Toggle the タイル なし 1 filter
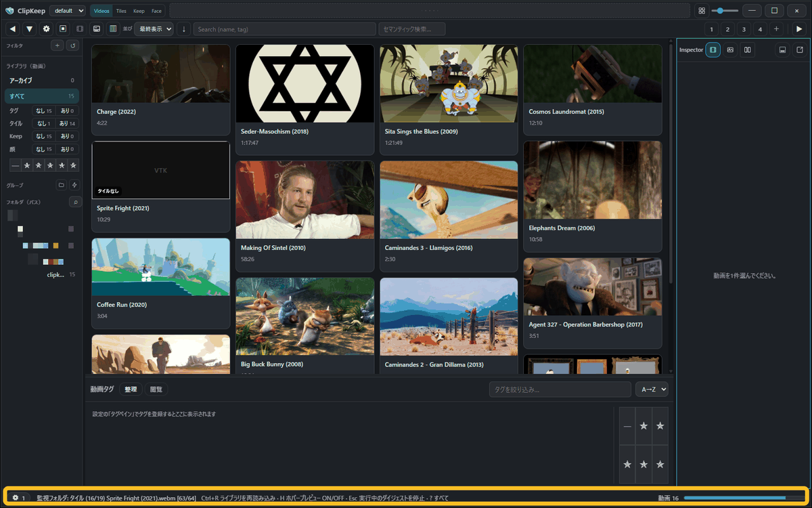Image resolution: width=812 pixels, height=508 pixels. pyautogui.click(x=44, y=123)
